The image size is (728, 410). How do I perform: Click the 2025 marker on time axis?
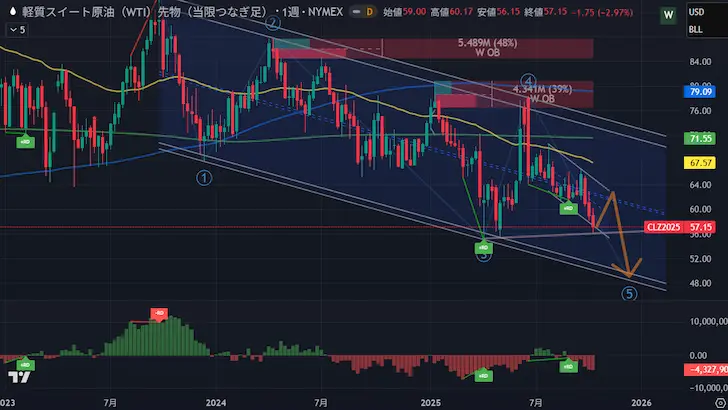tap(431, 401)
